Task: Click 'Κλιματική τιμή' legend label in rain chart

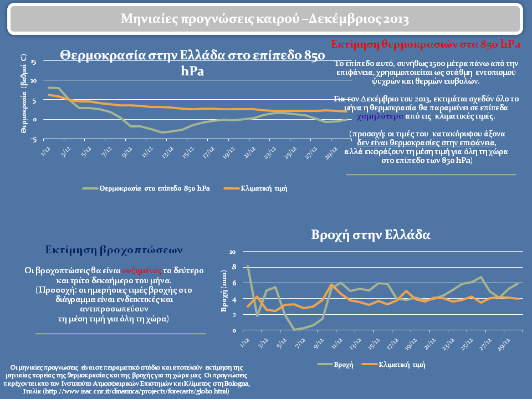Action: coord(402,365)
